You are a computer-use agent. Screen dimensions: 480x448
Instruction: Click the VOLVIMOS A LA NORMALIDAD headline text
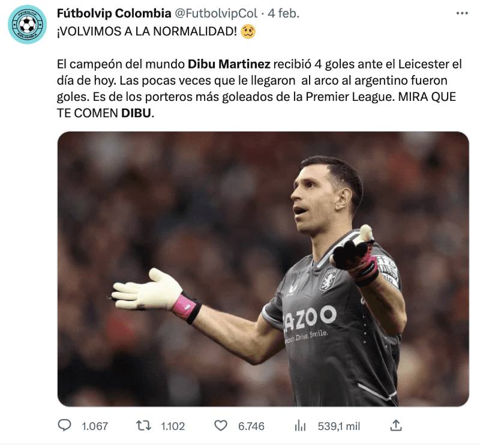click(147, 31)
